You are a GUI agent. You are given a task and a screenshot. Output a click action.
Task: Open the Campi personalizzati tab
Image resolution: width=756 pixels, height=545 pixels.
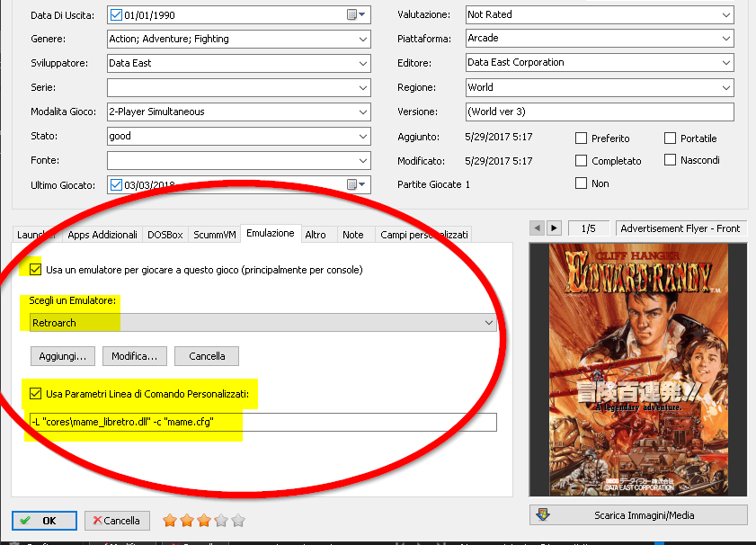pos(424,235)
